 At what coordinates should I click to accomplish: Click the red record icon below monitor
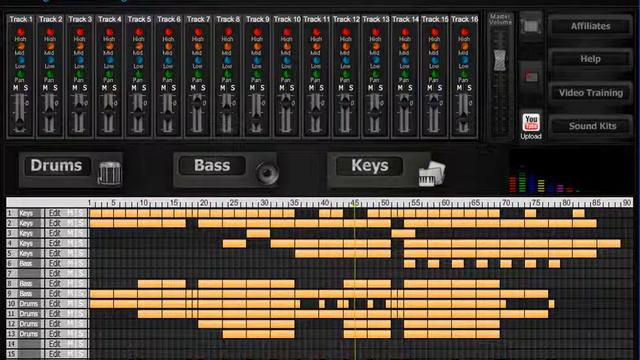click(x=531, y=77)
